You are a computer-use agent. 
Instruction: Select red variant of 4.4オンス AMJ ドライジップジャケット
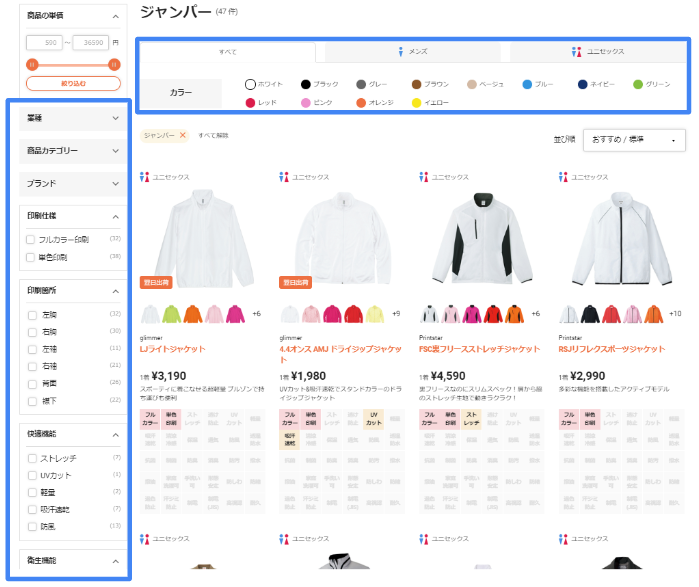coord(354,314)
